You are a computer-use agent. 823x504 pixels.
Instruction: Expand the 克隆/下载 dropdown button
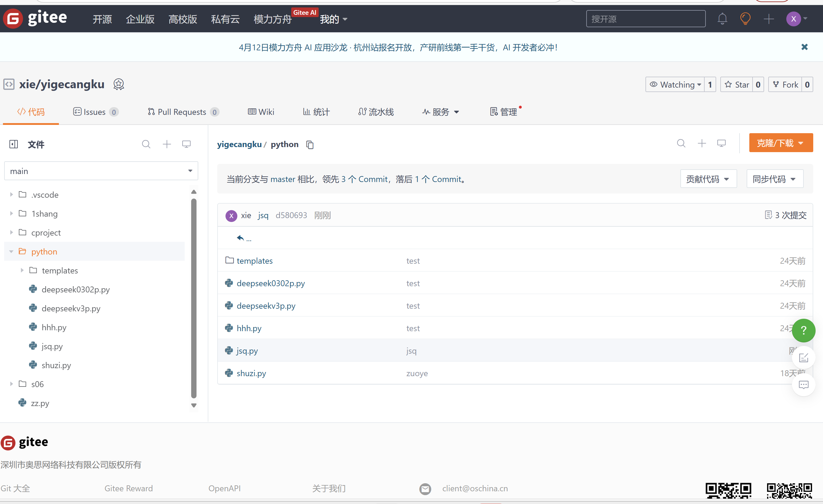(x=781, y=143)
